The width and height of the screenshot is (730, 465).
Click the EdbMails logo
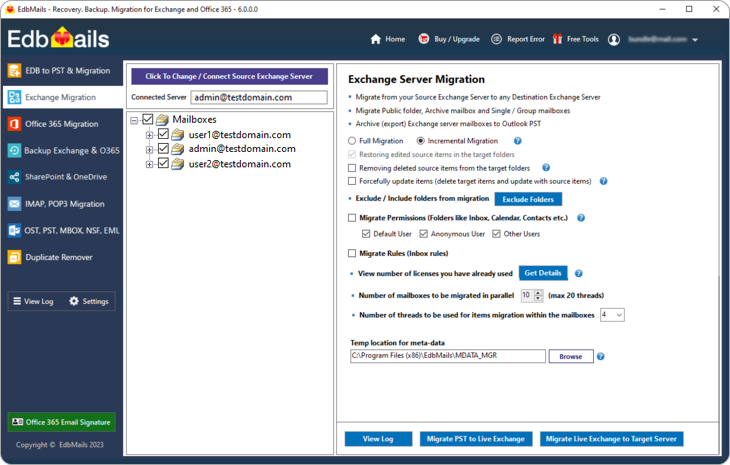(x=58, y=39)
